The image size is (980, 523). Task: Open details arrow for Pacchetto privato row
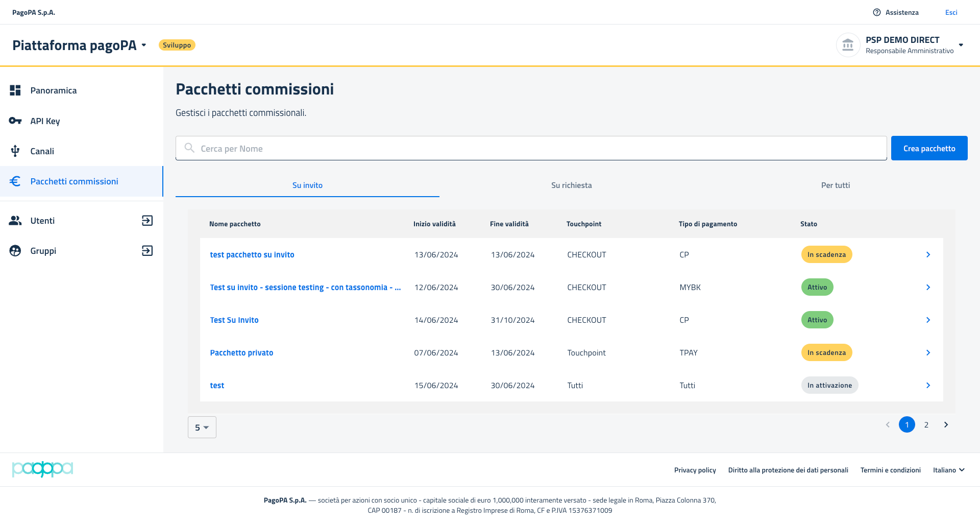click(928, 353)
